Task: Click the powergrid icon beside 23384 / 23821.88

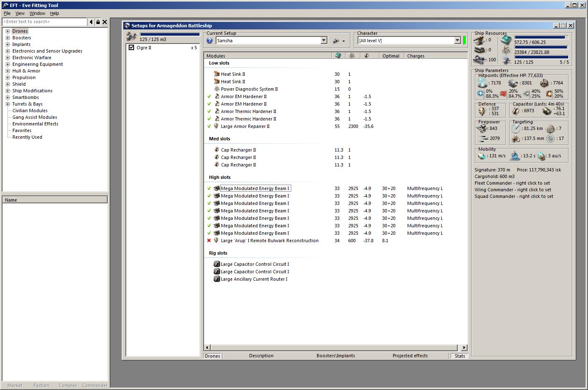Action: [506, 51]
